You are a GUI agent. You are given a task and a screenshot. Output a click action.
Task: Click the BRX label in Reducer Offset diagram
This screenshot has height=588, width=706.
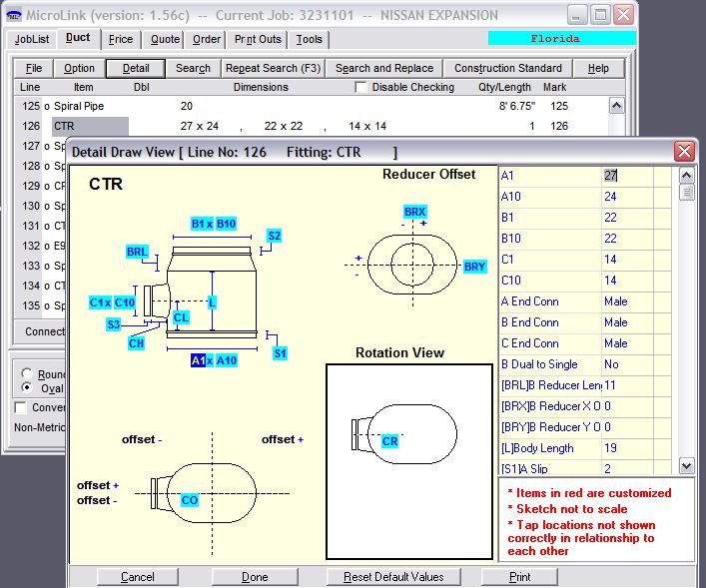coord(414,213)
